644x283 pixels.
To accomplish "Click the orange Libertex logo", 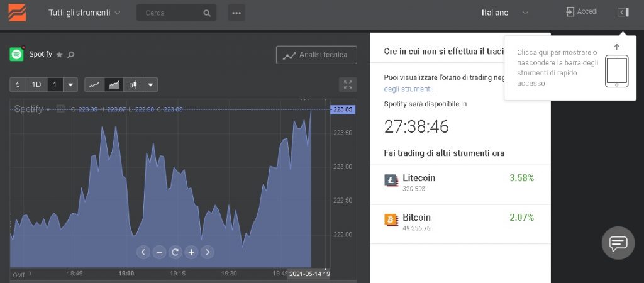I will tap(17, 13).
